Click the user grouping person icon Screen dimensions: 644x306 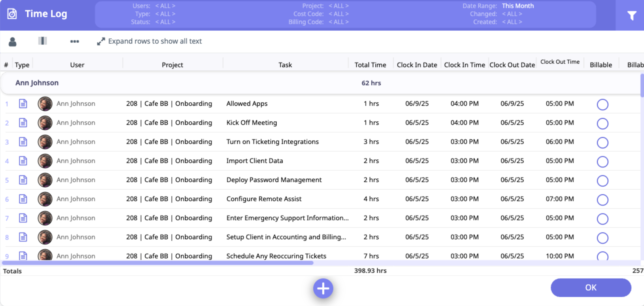pyautogui.click(x=12, y=42)
